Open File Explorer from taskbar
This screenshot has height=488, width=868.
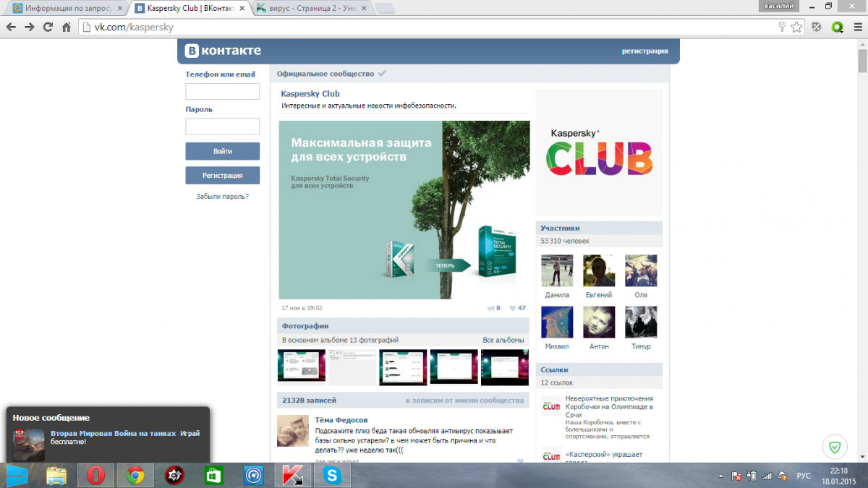tap(56, 476)
